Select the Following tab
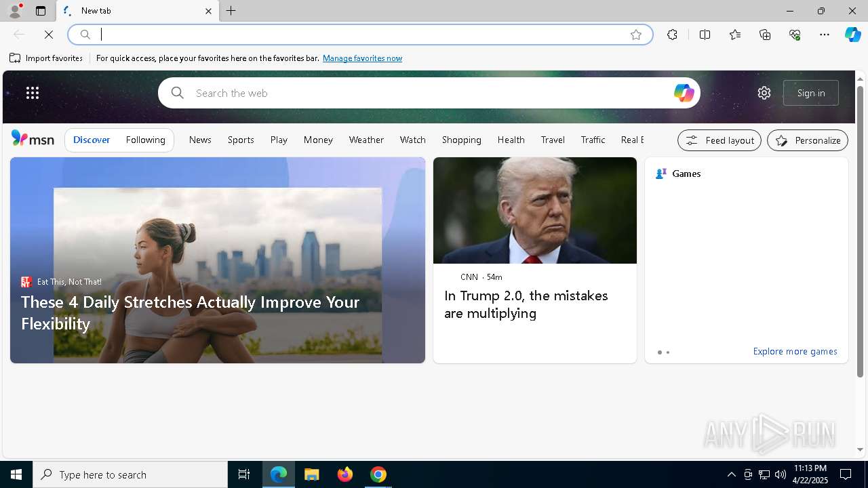The image size is (868, 488). [146, 140]
